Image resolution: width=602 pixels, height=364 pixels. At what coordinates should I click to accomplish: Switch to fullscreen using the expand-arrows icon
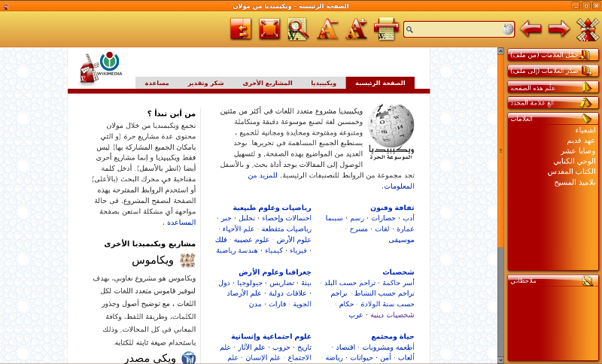point(269,29)
